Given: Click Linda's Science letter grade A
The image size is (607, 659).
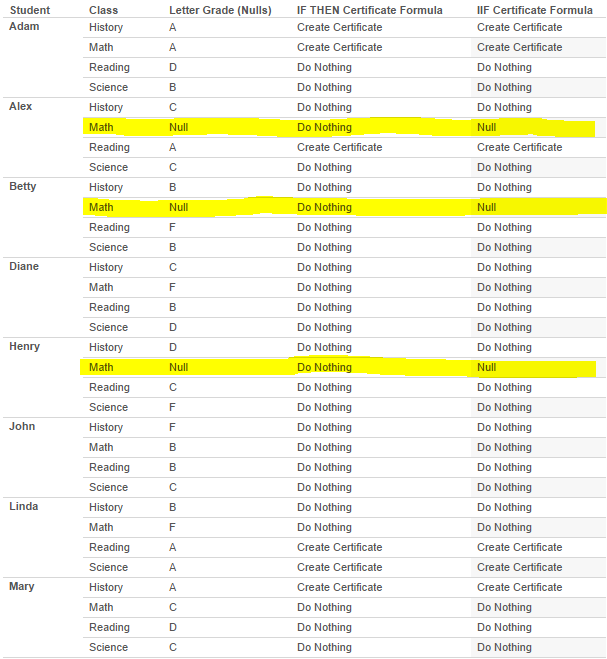Looking at the screenshot, I should 173,567.
